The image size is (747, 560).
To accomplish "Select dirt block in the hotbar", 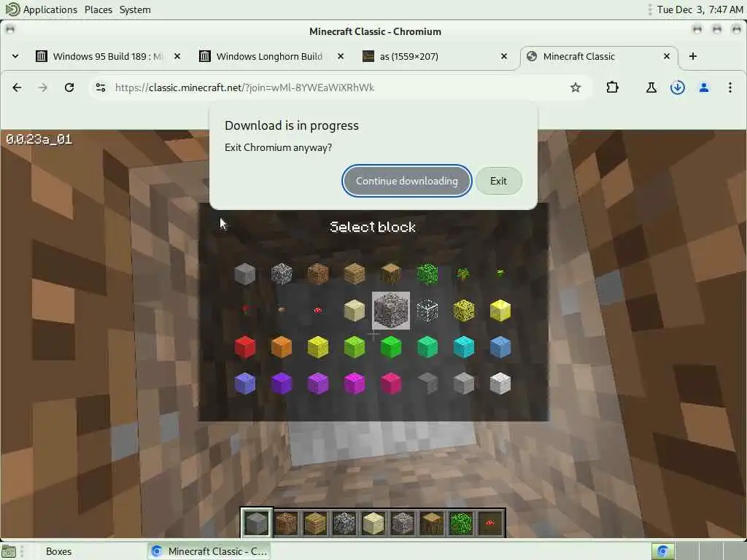I will 286,522.
